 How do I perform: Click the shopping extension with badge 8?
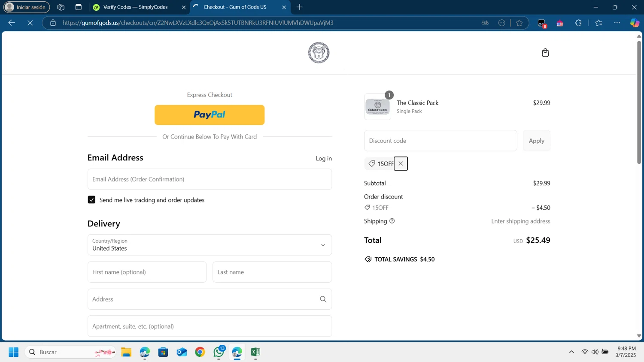pyautogui.click(x=542, y=23)
